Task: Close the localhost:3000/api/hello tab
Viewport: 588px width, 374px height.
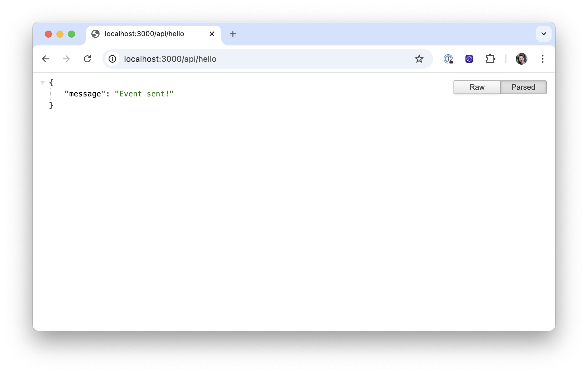Action: point(212,34)
